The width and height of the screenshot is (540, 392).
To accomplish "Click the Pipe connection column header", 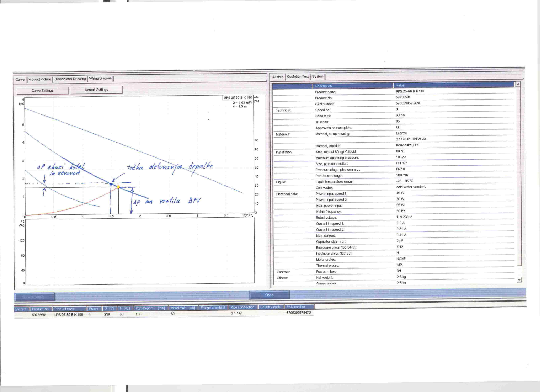I will pos(243,307).
